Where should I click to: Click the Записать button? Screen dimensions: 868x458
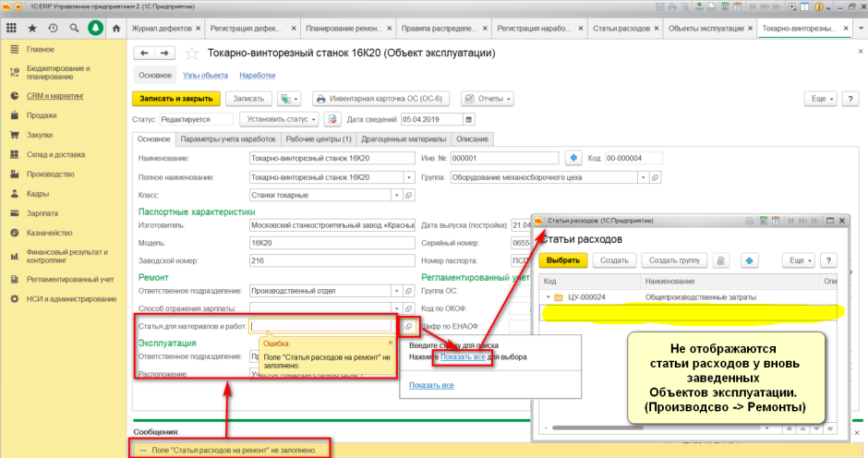coord(248,99)
